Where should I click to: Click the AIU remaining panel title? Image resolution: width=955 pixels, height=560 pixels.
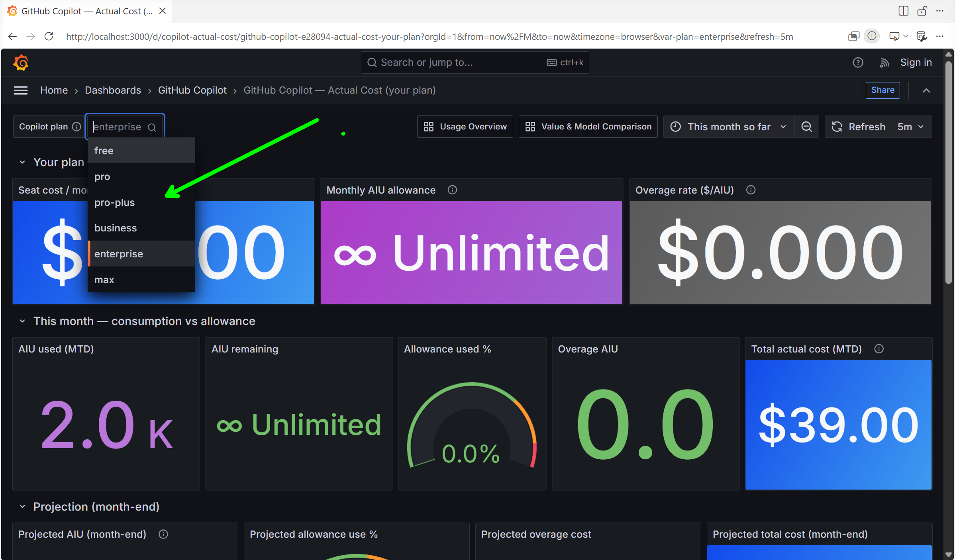[245, 349]
